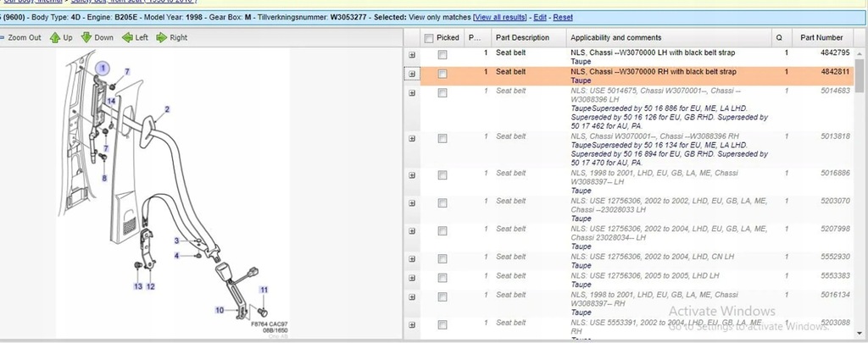This screenshot has height=343, width=868.
Task: Click the Edit link
Action: pyautogui.click(x=540, y=17)
